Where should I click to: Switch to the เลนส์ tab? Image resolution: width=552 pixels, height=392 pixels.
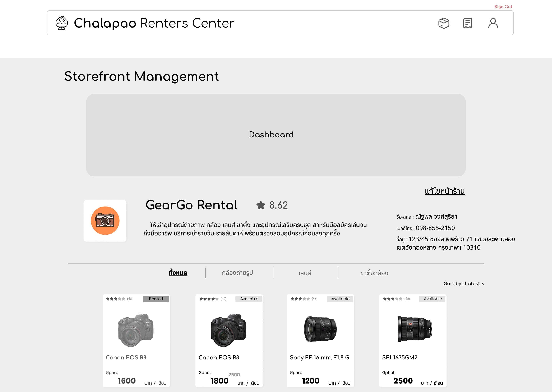click(x=305, y=273)
